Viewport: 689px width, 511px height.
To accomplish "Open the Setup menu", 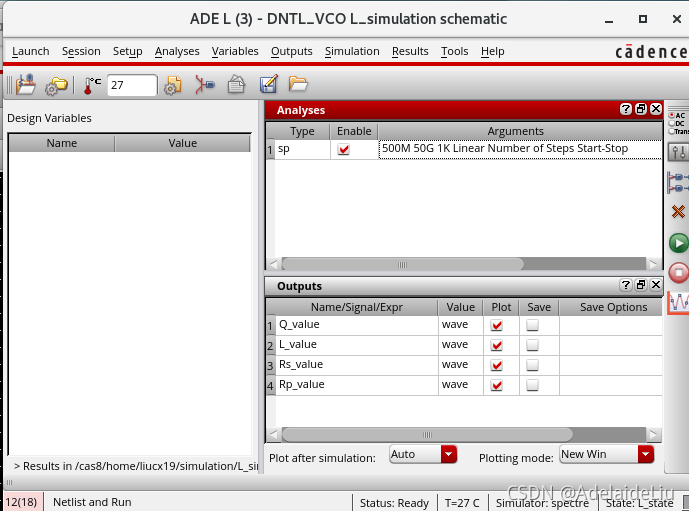I will pyautogui.click(x=127, y=51).
